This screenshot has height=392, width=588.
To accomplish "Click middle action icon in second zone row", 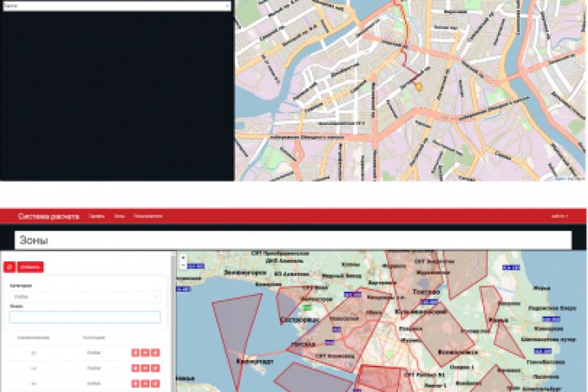I will (x=145, y=368).
